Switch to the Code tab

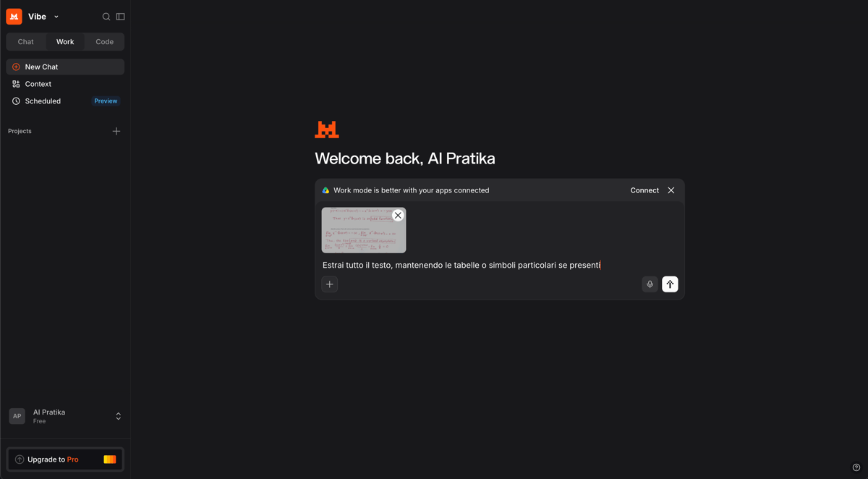104,42
